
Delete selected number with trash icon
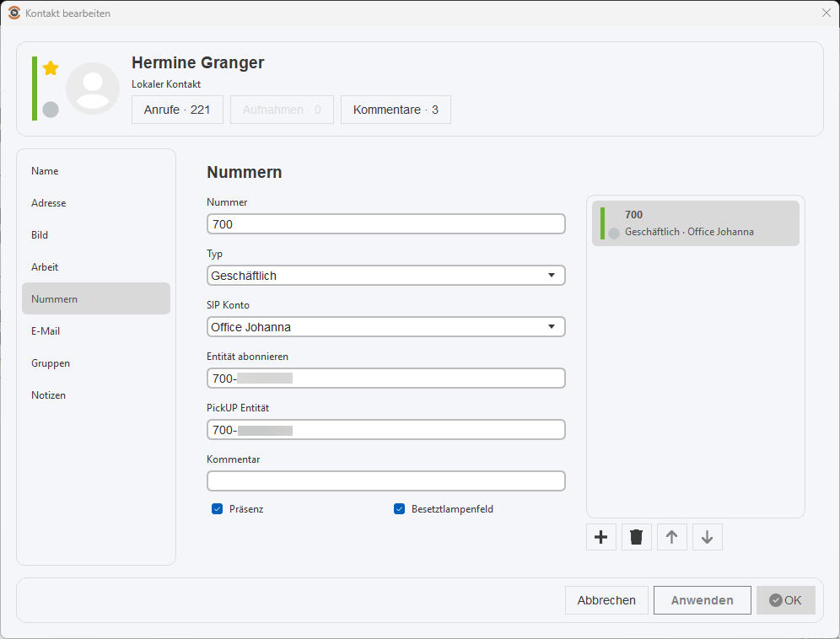(637, 537)
